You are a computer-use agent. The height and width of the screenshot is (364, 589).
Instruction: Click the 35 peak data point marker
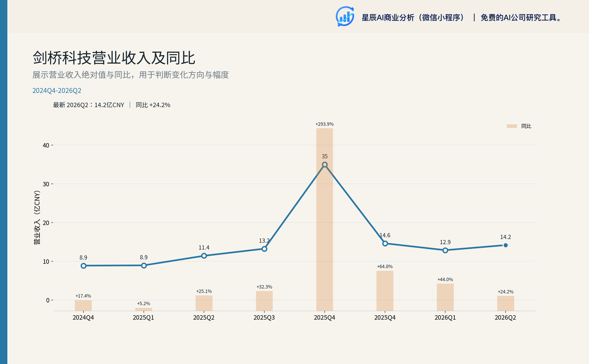coord(324,164)
